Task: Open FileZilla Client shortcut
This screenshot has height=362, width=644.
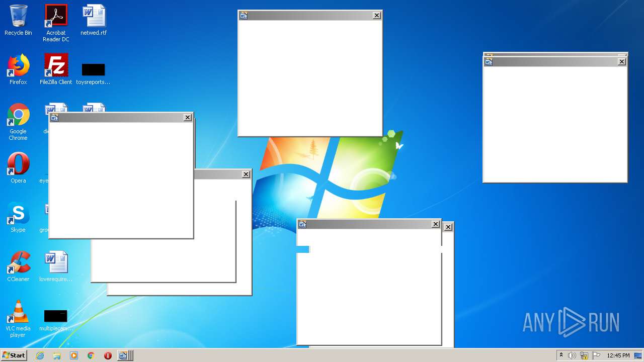Action: 56,69
